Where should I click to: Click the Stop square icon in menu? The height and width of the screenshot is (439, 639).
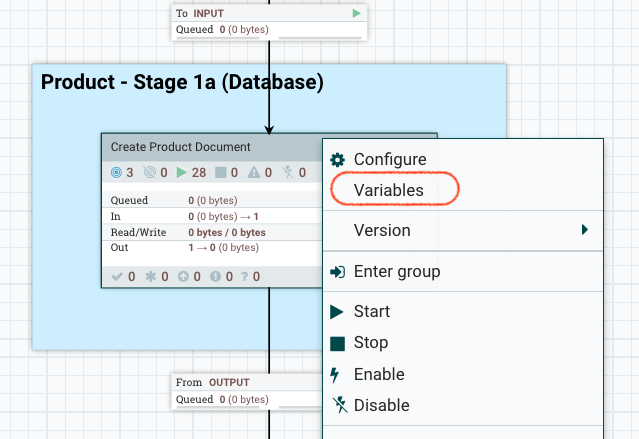point(338,343)
